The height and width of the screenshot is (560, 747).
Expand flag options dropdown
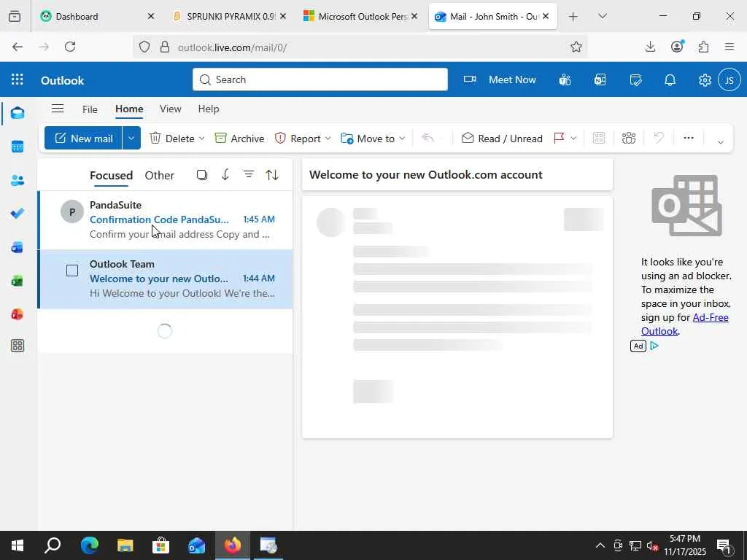pyautogui.click(x=573, y=138)
